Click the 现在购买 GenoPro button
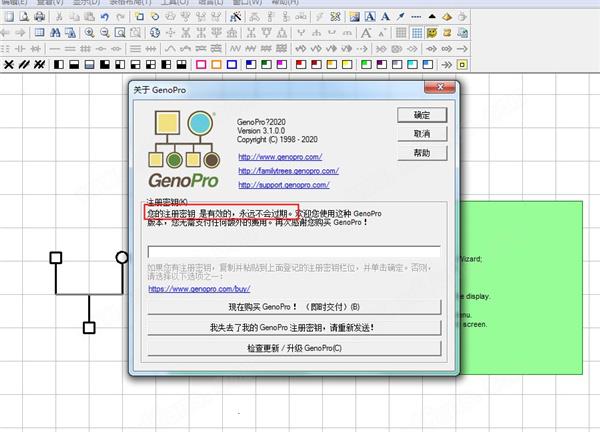Screen dimensions: 600x432 point(294,307)
